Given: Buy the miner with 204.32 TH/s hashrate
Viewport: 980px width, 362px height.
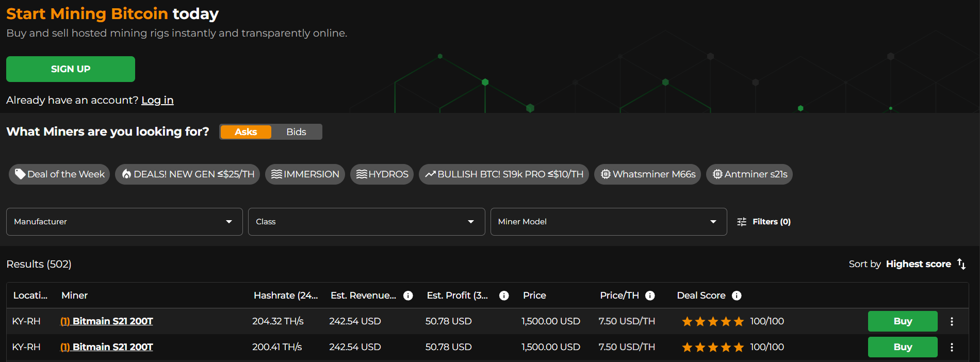Looking at the screenshot, I should [903, 321].
